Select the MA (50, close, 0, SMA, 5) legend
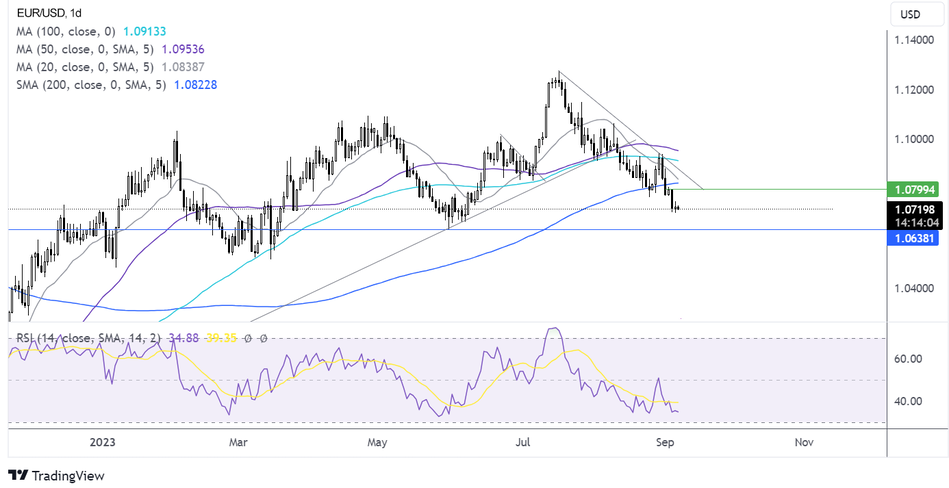The height and width of the screenshot is (488, 949). 85,49
